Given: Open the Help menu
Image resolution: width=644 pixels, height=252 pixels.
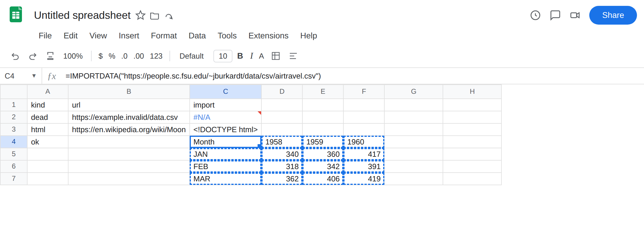Looking at the screenshot, I should (309, 36).
